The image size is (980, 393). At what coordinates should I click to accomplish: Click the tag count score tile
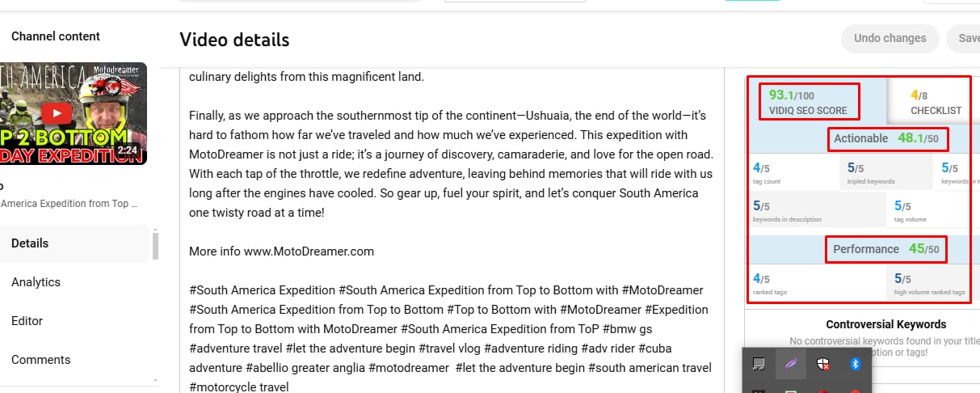[793, 171]
